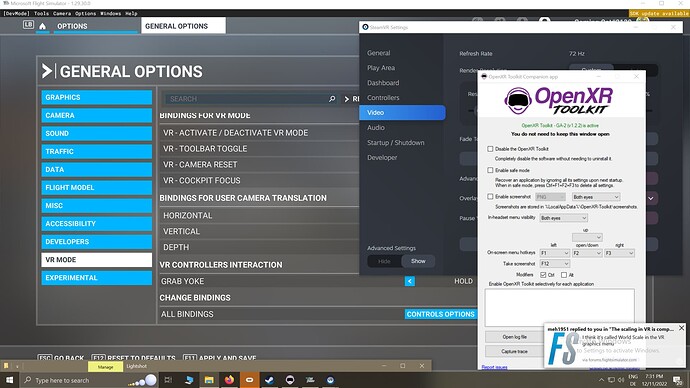This screenshot has width=690, height=388.
Task: Click the CONTROLS OPTIONS button
Action: (x=440, y=314)
